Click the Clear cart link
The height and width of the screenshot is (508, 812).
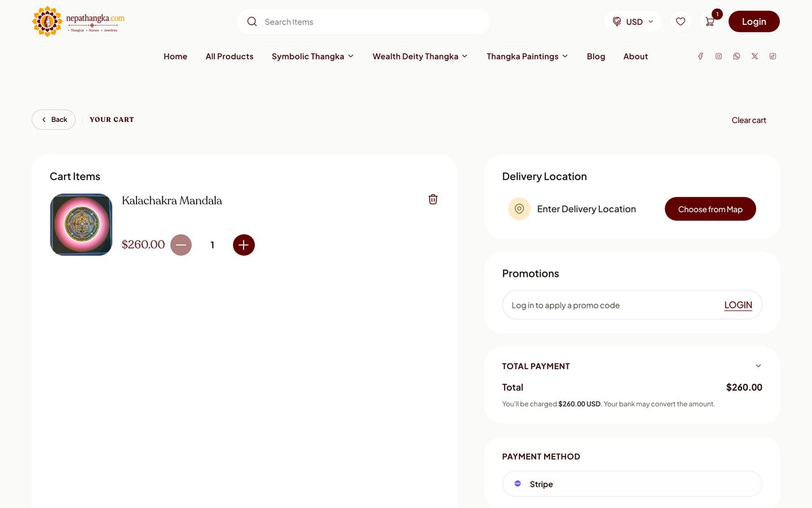click(x=749, y=120)
